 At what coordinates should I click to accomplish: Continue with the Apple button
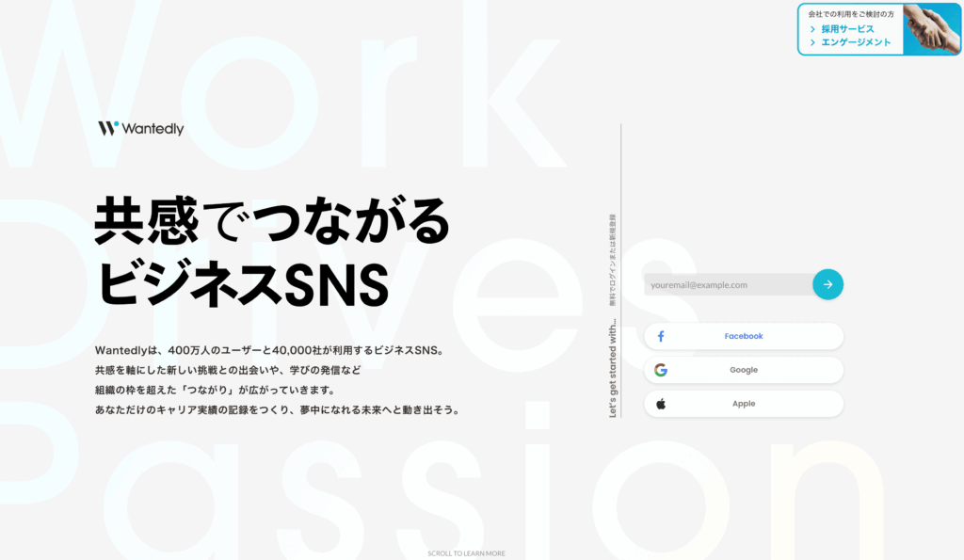(x=744, y=404)
